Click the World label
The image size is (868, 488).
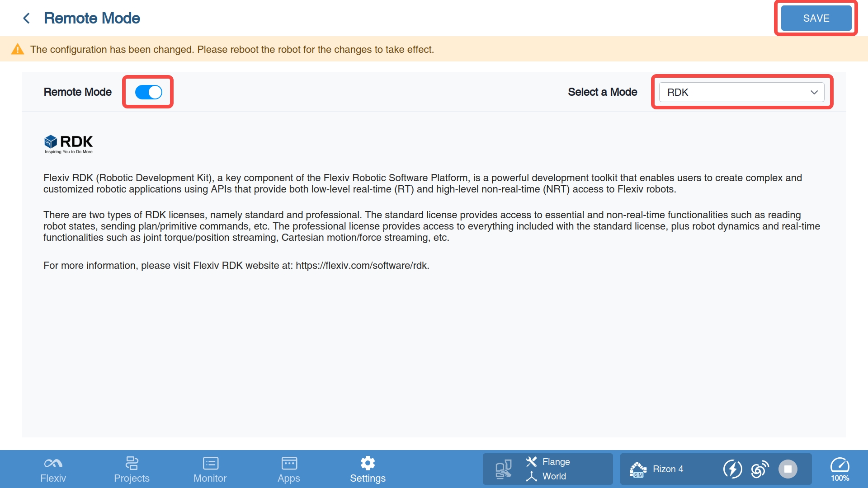pyautogui.click(x=554, y=476)
